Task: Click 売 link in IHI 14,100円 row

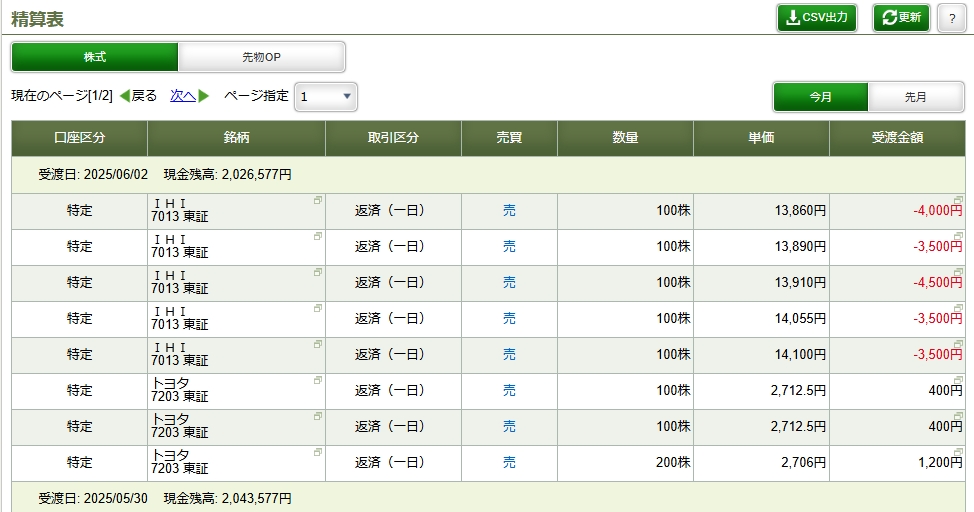Action: coord(509,354)
